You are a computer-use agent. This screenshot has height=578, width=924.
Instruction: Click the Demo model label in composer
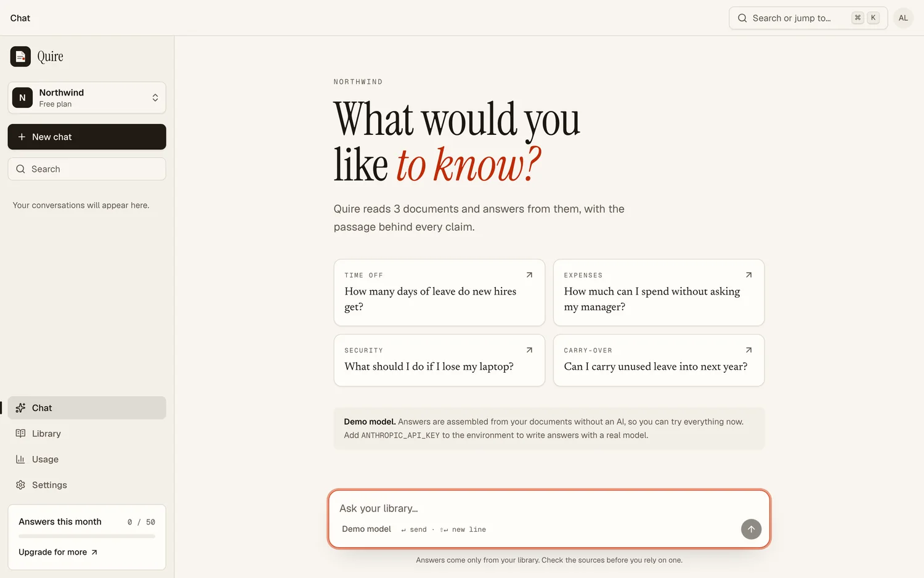(367, 529)
